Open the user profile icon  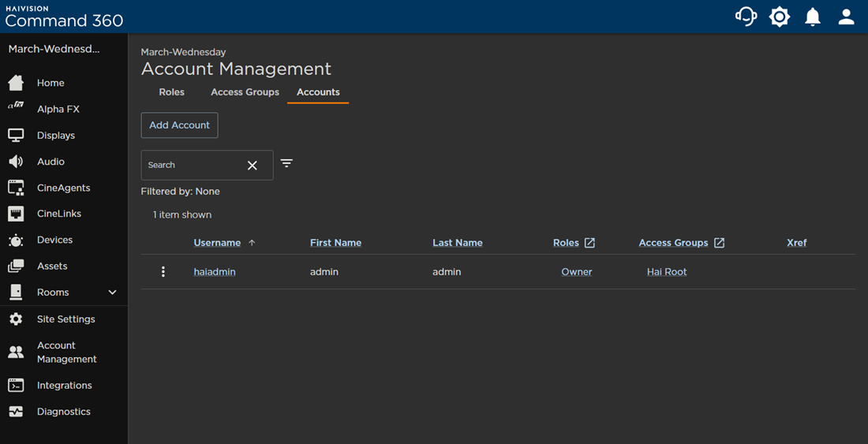[x=847, y=17]
